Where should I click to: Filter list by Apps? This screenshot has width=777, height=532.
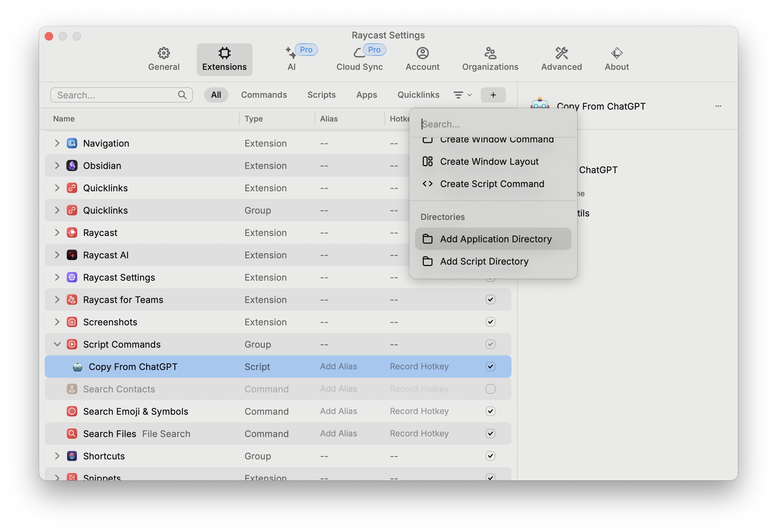pyautogui.click(x=366, y=95)
